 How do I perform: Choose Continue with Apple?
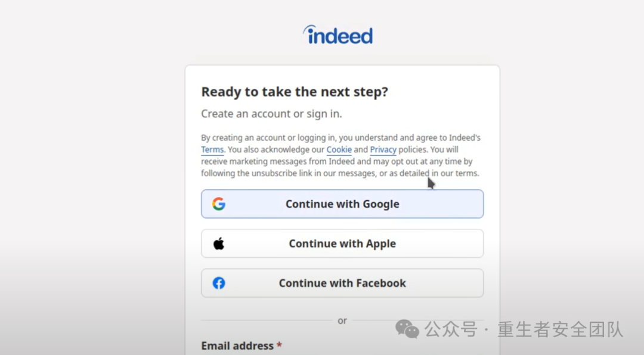coord(342,244)
